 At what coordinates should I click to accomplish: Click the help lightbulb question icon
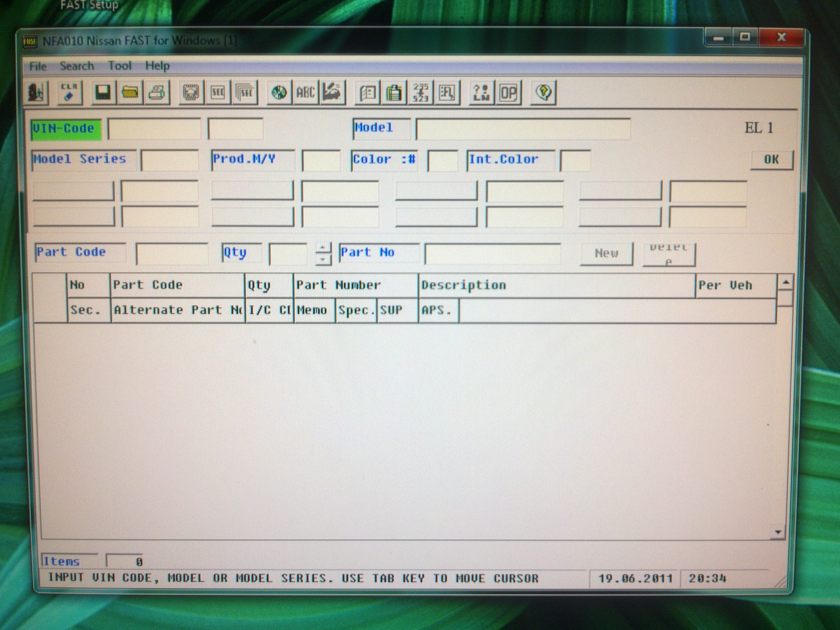coord(543,92)
